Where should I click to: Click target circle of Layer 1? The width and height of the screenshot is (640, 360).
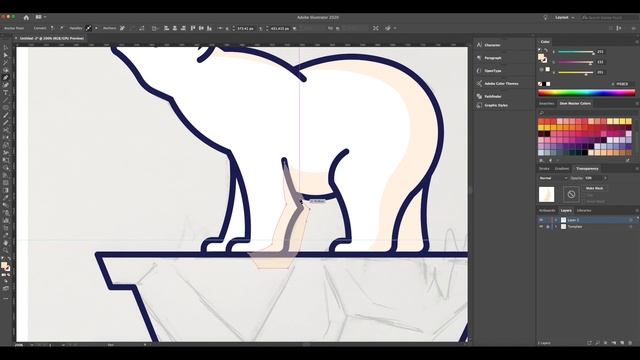pos(630,220)
